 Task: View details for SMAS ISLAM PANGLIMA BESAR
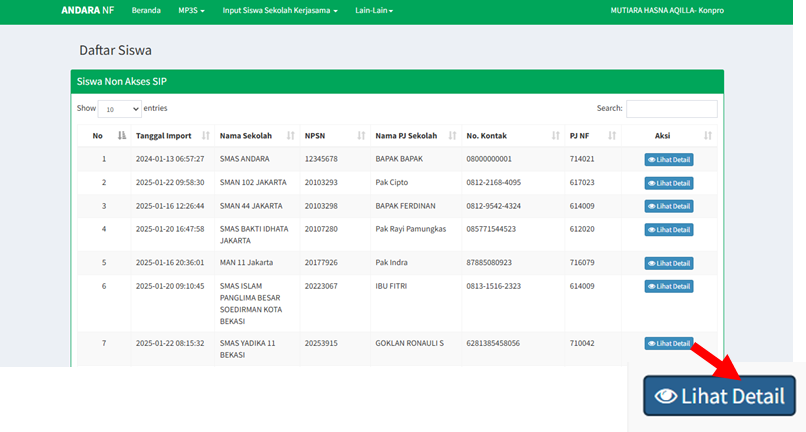point(668,286)
